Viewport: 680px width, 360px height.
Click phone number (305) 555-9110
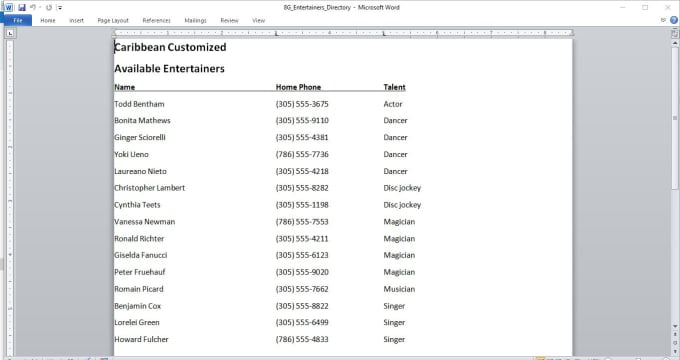(x=302, y=121)
